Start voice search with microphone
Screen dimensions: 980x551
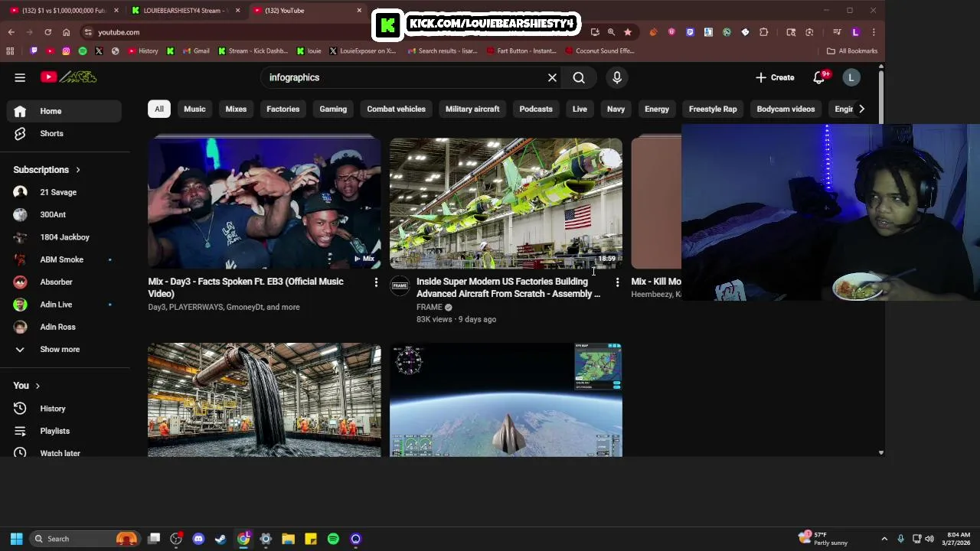pos(617,77)
